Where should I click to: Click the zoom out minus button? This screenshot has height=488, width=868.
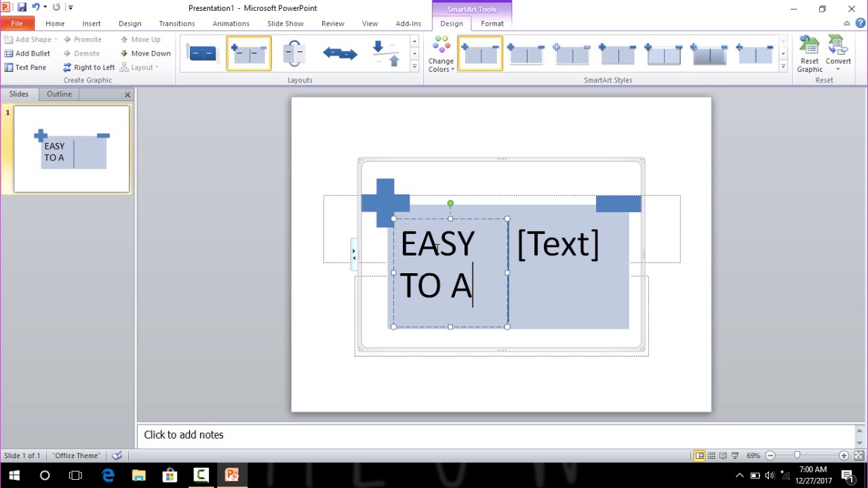click(770, 455)
